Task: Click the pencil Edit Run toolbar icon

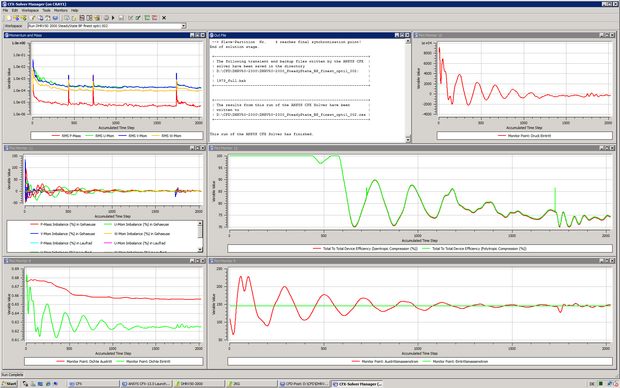Action: [33, 18]
